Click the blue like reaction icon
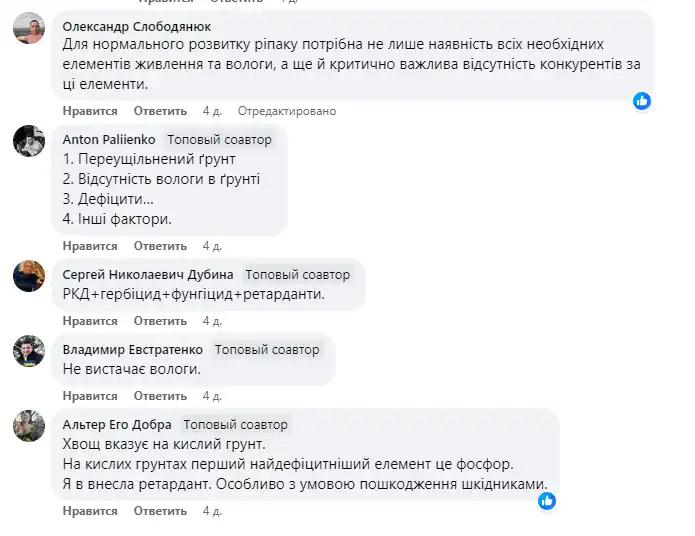Viewport: 695px width, 536px height. (642, 100)
